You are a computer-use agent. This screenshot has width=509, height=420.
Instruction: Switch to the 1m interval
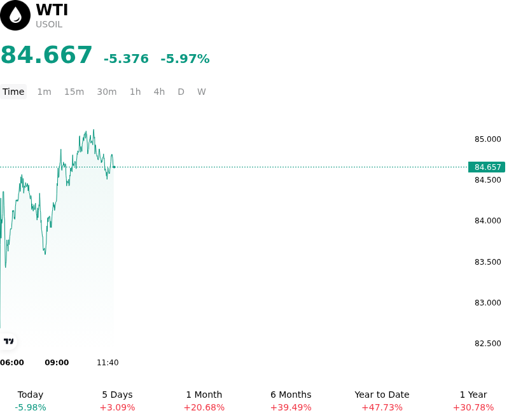(x=44, y=92)
